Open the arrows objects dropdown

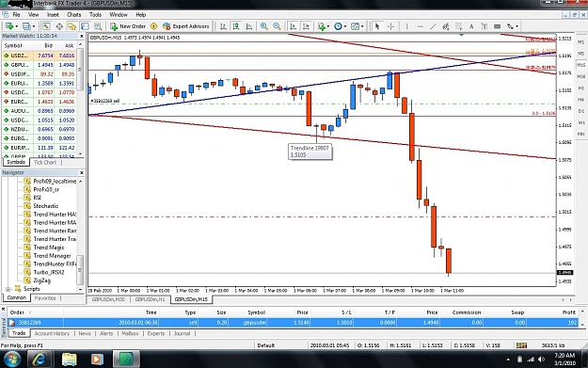tap(512, 26)
